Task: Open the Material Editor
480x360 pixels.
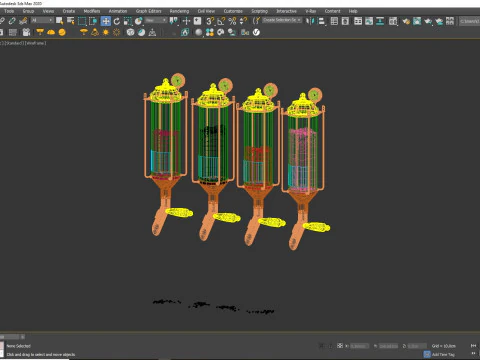Action: [x=393, y=21]
